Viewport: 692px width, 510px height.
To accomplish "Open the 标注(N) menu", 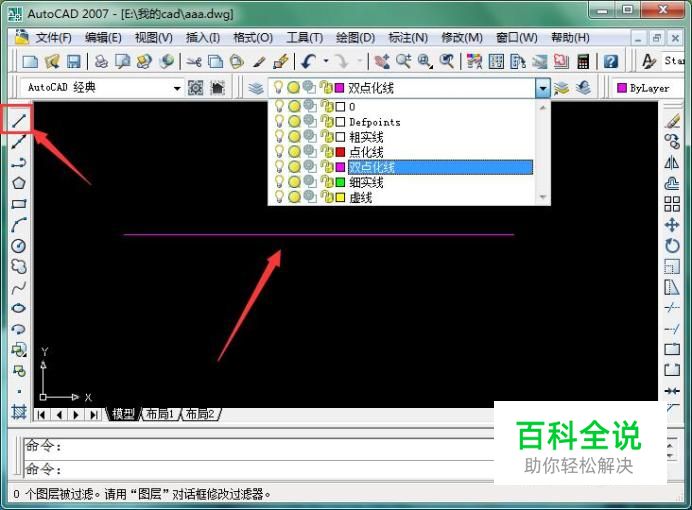I will pyautogui.click(x=408, y=38).
